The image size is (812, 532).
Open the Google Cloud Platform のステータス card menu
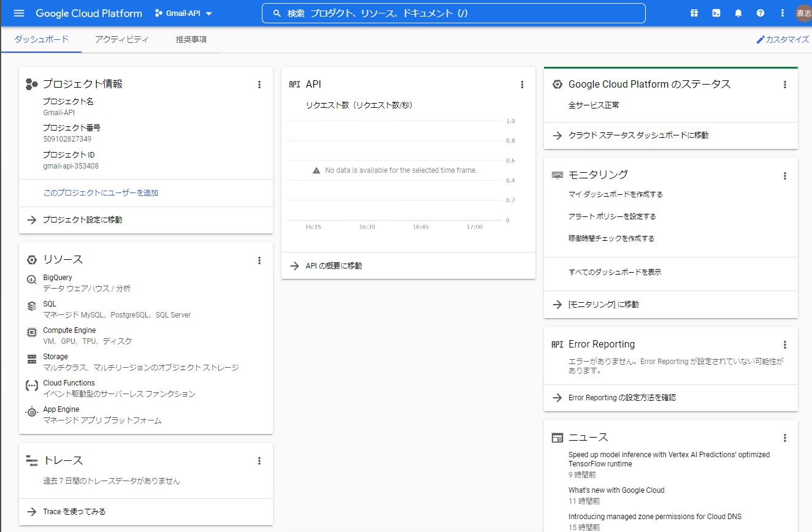784,85
